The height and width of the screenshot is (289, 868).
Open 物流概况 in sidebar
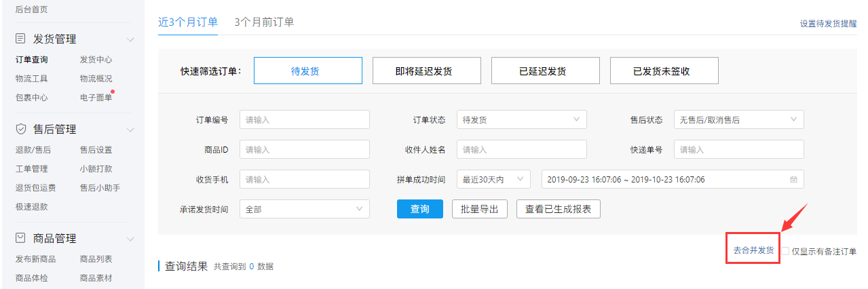coord(96,79)
